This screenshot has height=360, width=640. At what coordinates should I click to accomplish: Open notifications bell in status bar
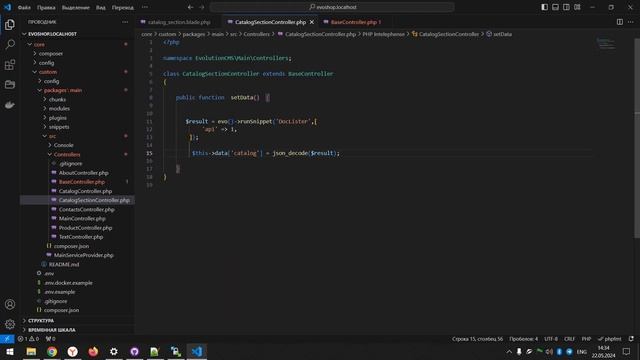pyautogui.click(x=631, y=339)
